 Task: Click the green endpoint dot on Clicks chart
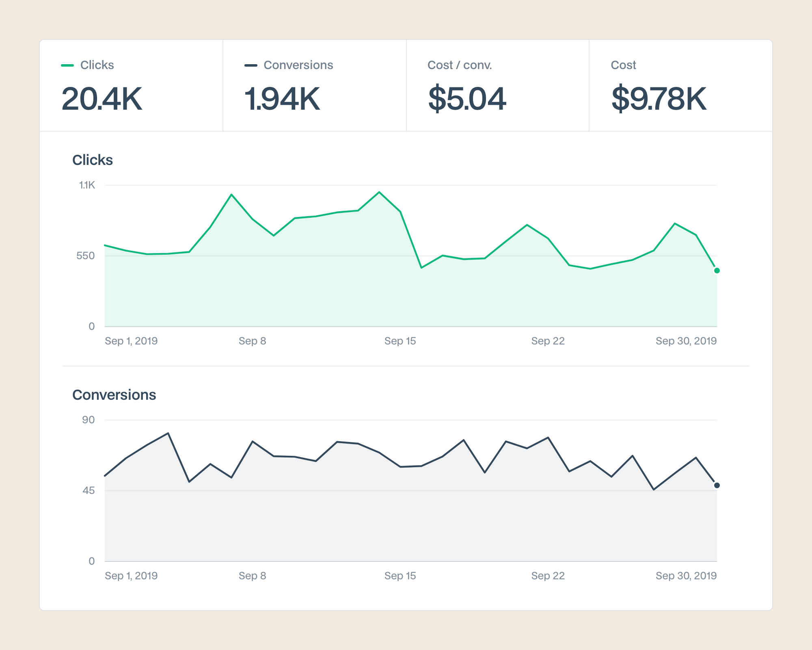click(717, 271)
